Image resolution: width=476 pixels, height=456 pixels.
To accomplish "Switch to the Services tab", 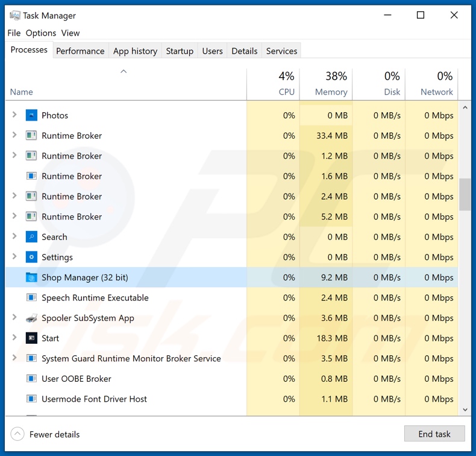I will [x=281, y=51].
